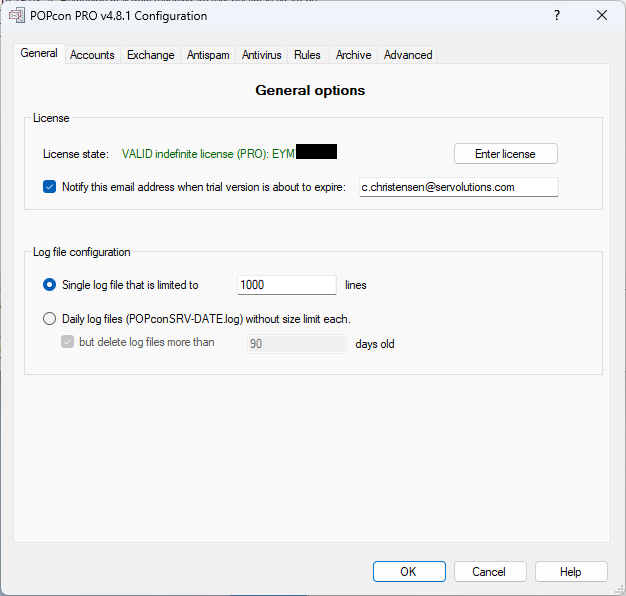Open the Archive tab
The image size is (626, 596).
353,55
